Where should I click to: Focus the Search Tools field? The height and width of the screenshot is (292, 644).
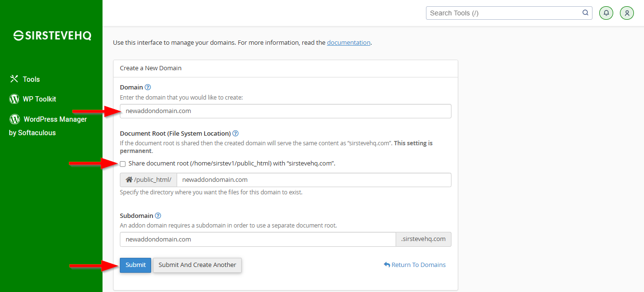[509, 13]
